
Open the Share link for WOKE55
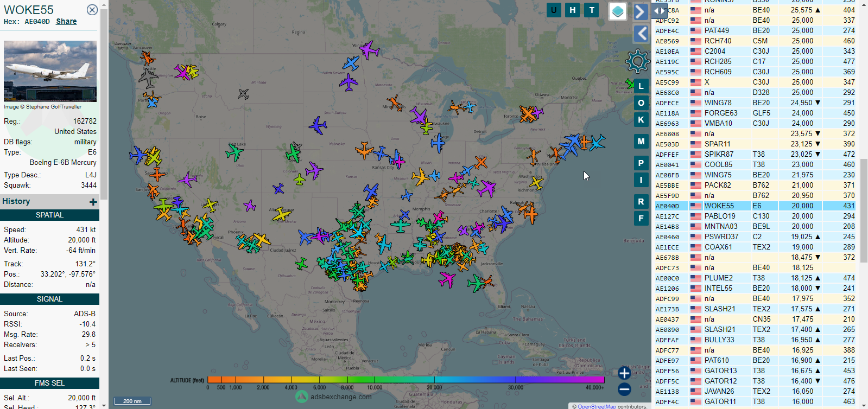[x=66, y=21]
